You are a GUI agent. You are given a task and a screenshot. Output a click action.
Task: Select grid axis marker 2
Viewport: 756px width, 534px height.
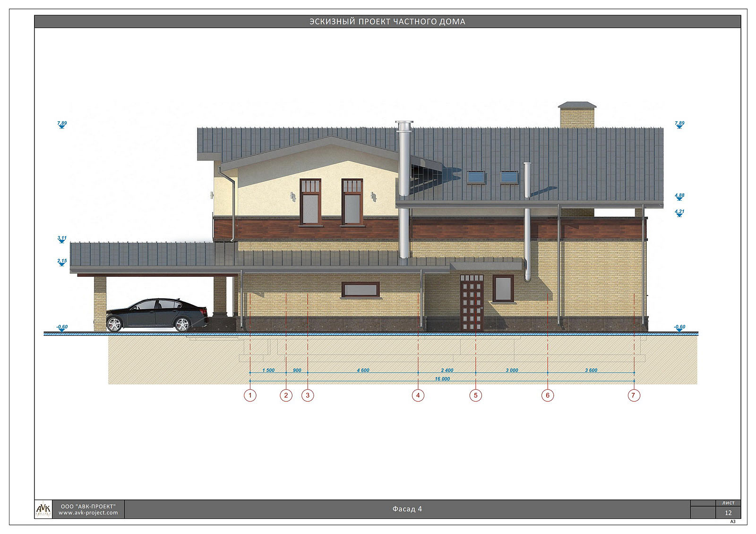[286, 395]
